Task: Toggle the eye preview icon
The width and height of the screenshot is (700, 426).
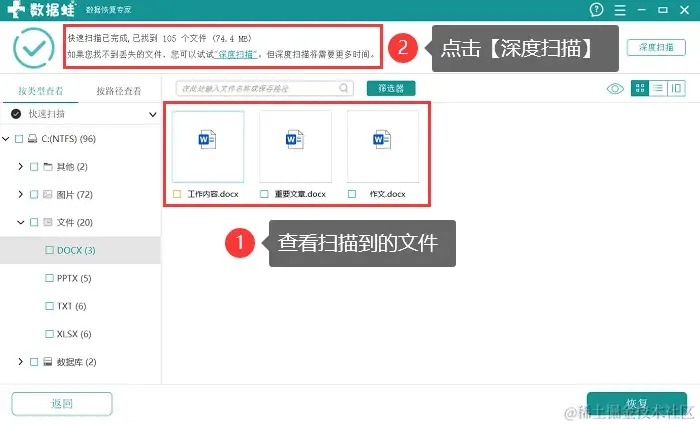Action: [x=615, y=88]
